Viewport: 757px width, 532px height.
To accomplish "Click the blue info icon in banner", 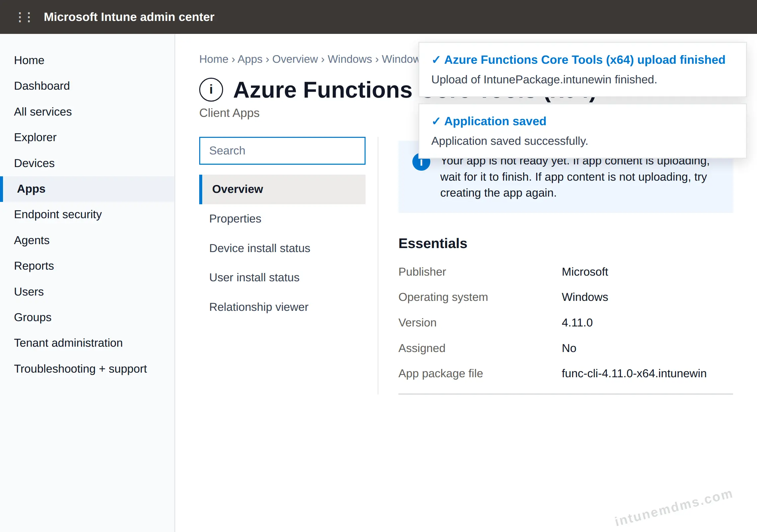I will pyautogui.click(x=421, y=163).
